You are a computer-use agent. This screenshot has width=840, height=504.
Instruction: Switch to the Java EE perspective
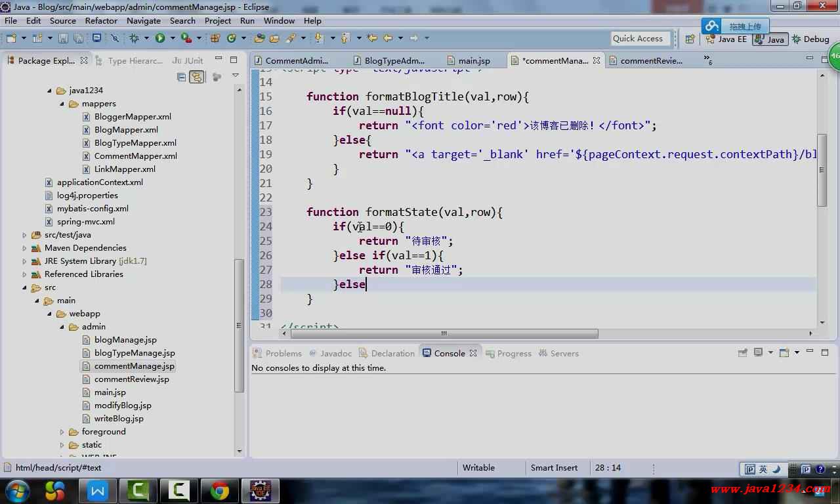click(726, 39)
